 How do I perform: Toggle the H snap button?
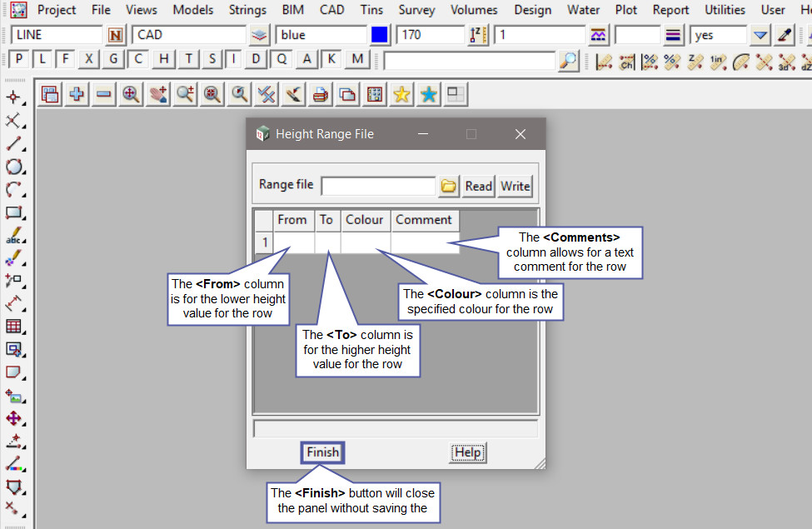163,59
